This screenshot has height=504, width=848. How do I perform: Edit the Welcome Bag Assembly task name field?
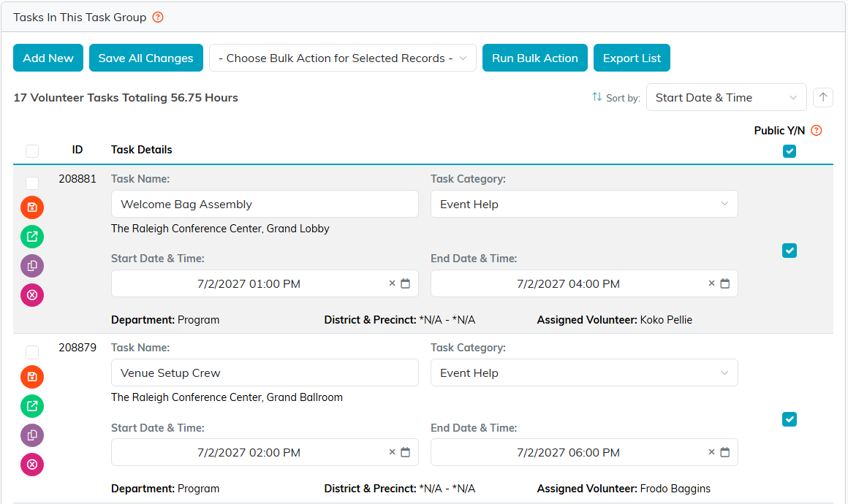[x=265, y=205]
